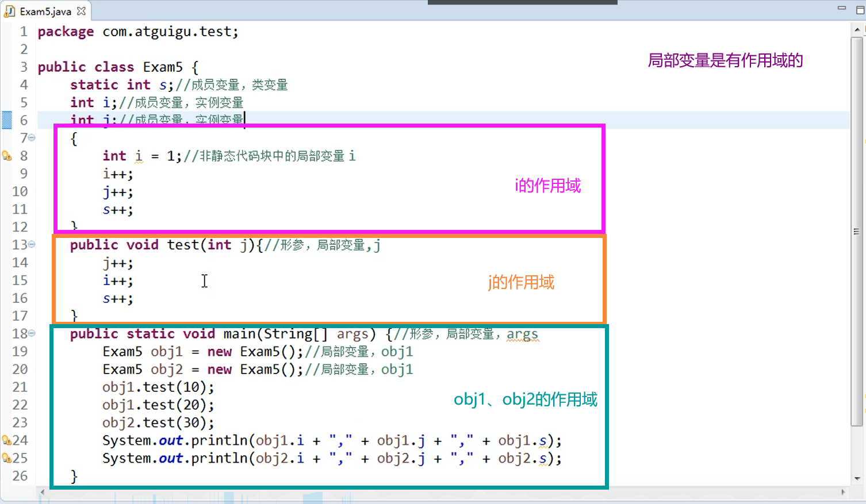The height and width of the screenshot is (504, 866).
Task: Click line number 21 in the gutter
Action: click(x=20, y=387)
